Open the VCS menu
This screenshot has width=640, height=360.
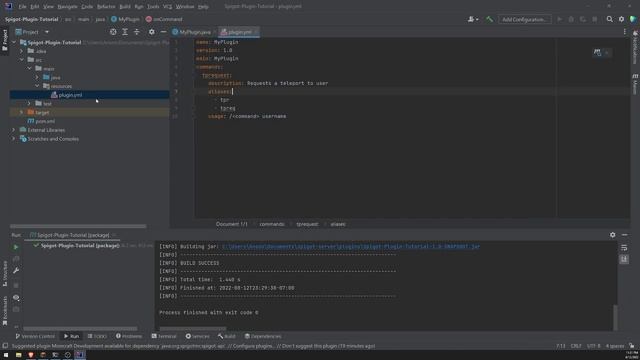[167, 7]
